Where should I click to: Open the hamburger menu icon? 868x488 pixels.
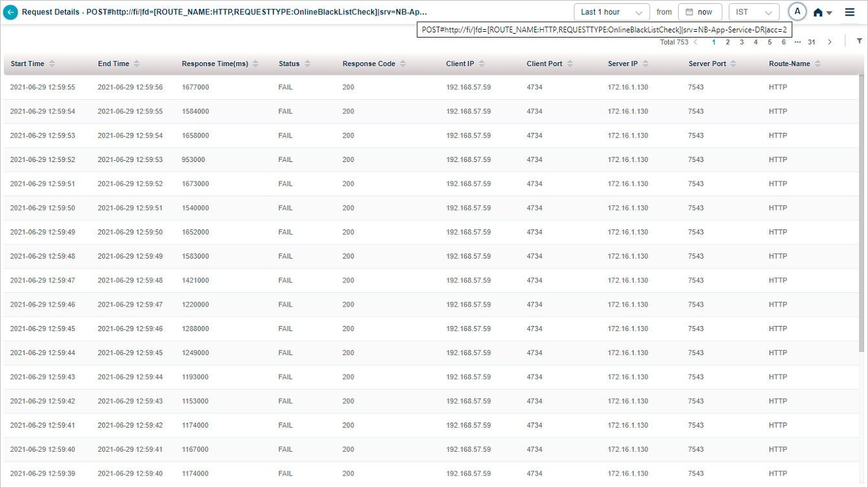coord(849,12)
